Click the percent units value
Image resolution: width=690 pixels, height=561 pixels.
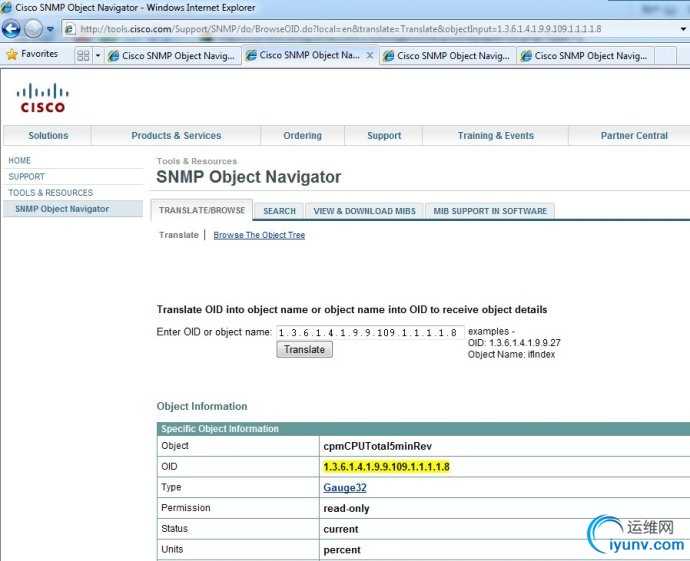pyautogui.click(x=342, y=550)
